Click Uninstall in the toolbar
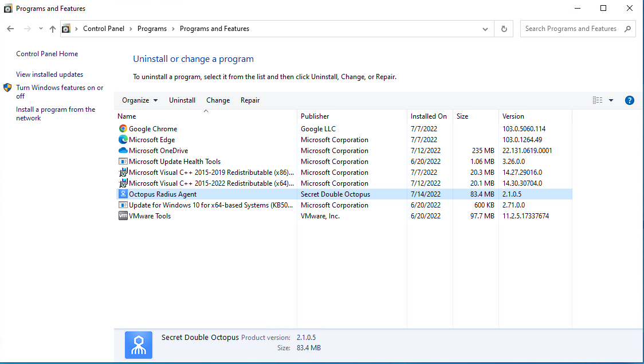Viewport: 644px width, 364px height. click(x=182, y=100)
